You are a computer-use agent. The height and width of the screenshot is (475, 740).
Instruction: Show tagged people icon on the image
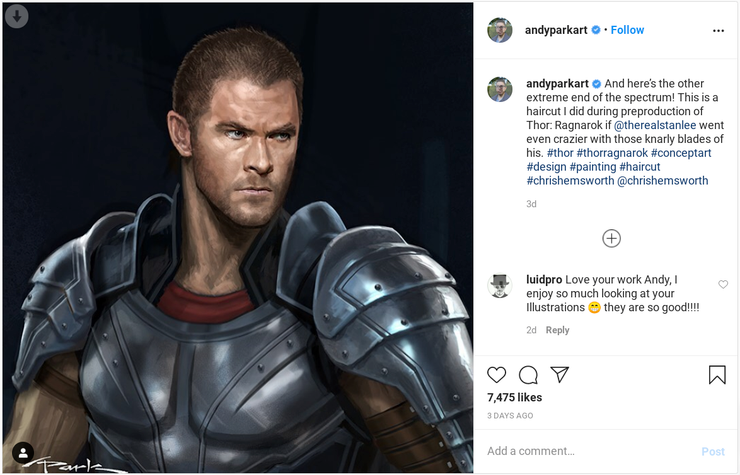[x=21, y=453]
